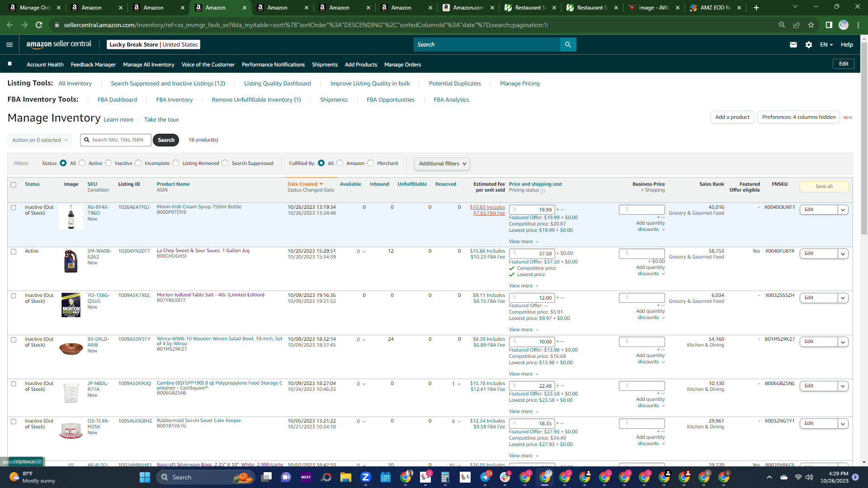Open the Edit dropdown arrow for the Monin syrup row
This screenshot has width=868, height=488.
[843, 210]
